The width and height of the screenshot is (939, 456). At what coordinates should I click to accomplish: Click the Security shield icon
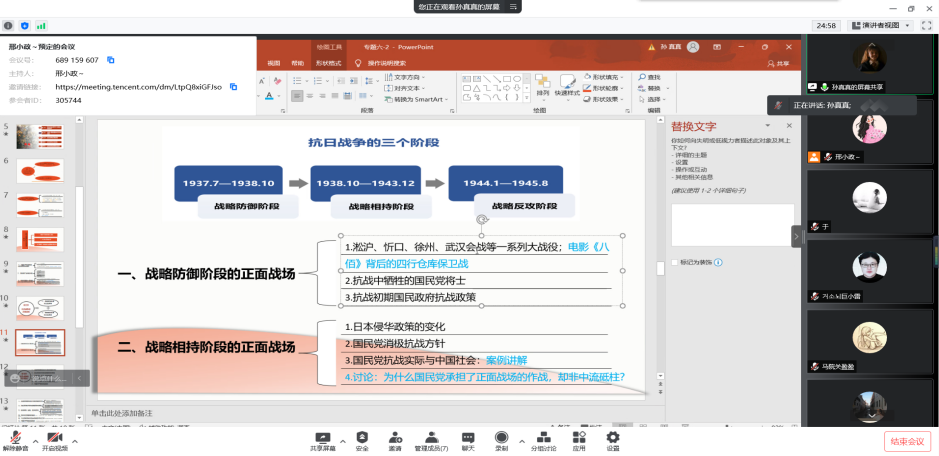pyautogui.click(x=361, y=439)
